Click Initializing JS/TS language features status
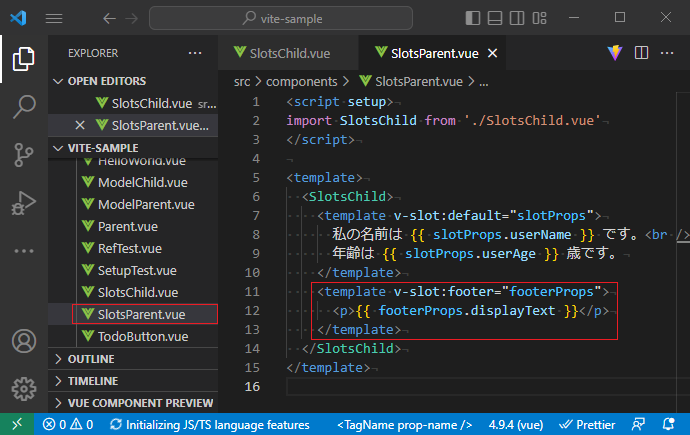The height and width of the screenshot is (435, 690). tap(209, 424)
